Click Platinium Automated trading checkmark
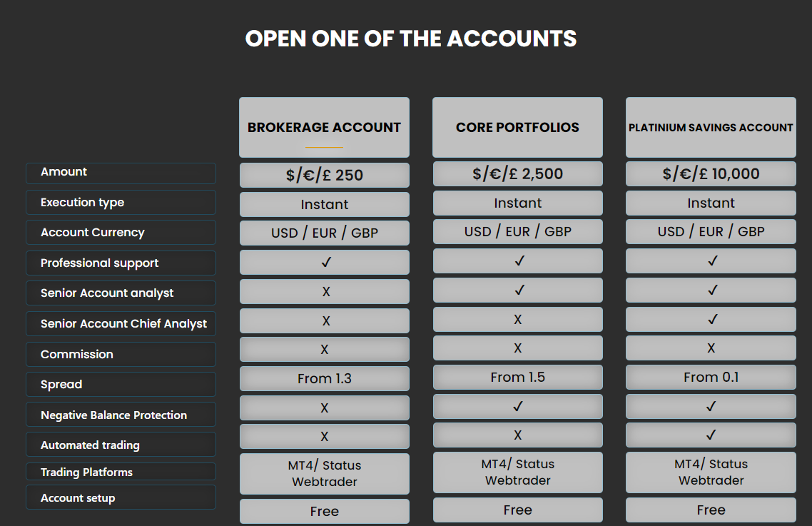 point(711,435)
